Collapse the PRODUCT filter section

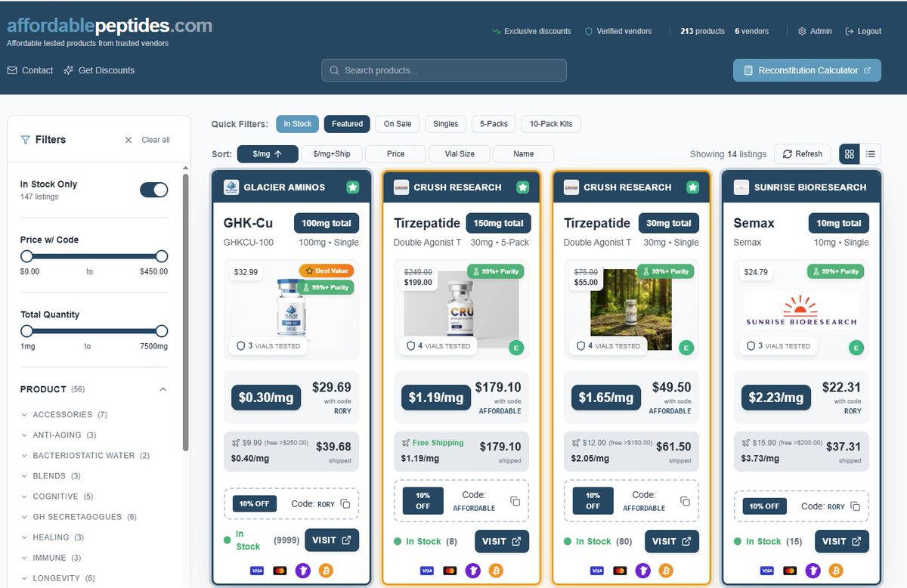[163, 389]
